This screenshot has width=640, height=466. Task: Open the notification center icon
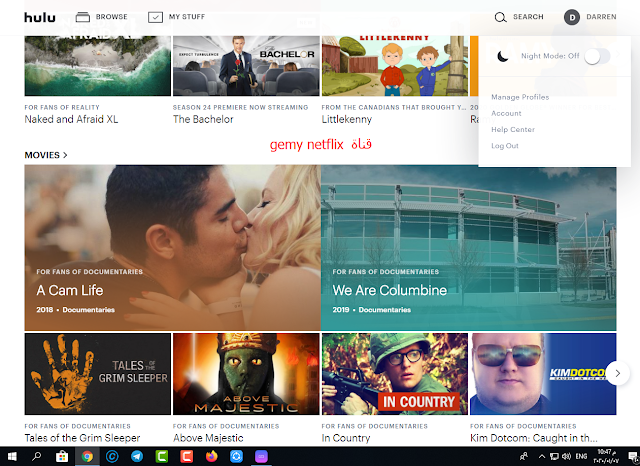click(x=633, y=457)
